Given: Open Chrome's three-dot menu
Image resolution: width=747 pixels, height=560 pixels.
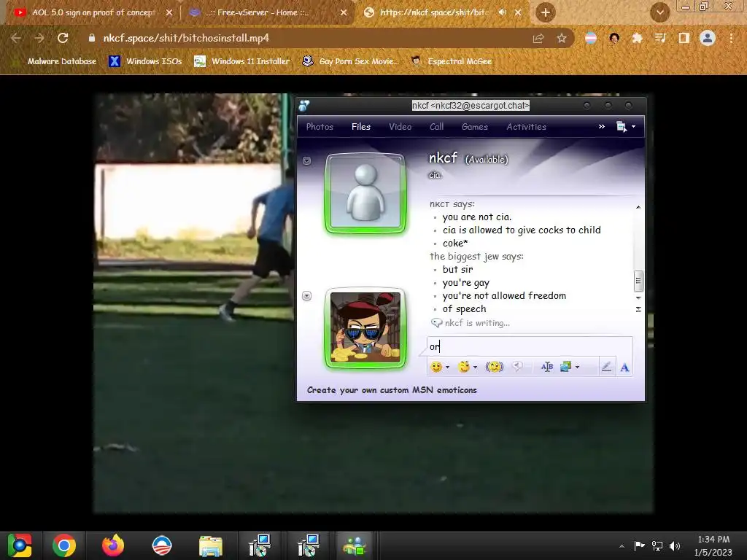Looking at the screenshot, I should tap(731, 38).
